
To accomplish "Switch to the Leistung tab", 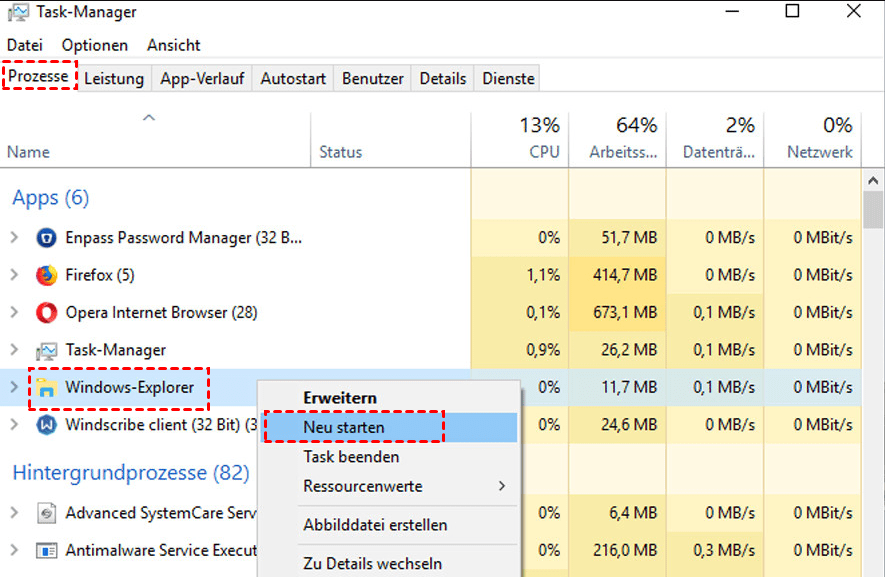I will tap(114, 78).
